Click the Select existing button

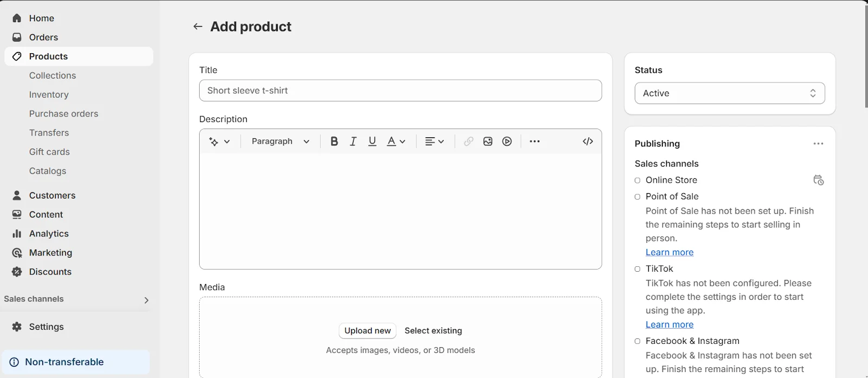click(x=433, y=331)
